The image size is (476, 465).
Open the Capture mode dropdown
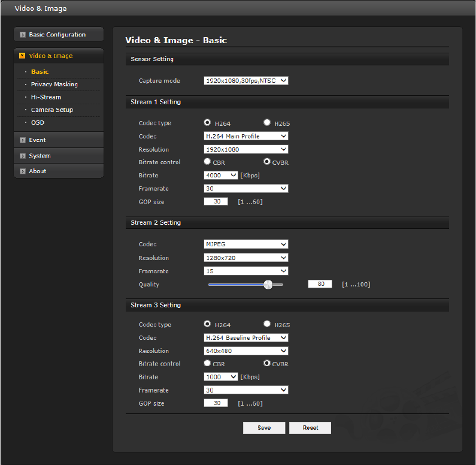246,80
